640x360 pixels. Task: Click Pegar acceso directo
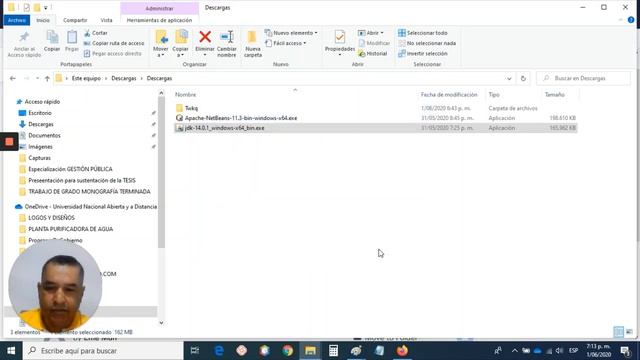[112, 53]
